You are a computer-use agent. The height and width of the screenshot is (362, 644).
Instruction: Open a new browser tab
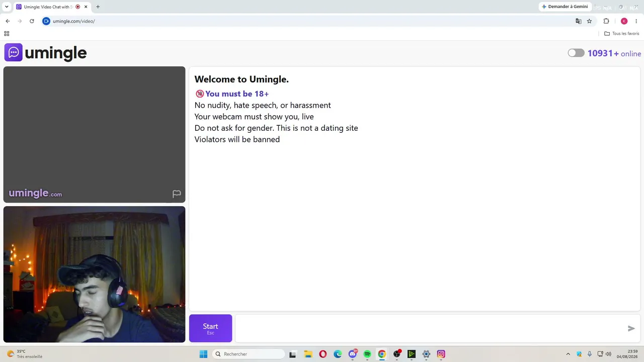(98, 7)
